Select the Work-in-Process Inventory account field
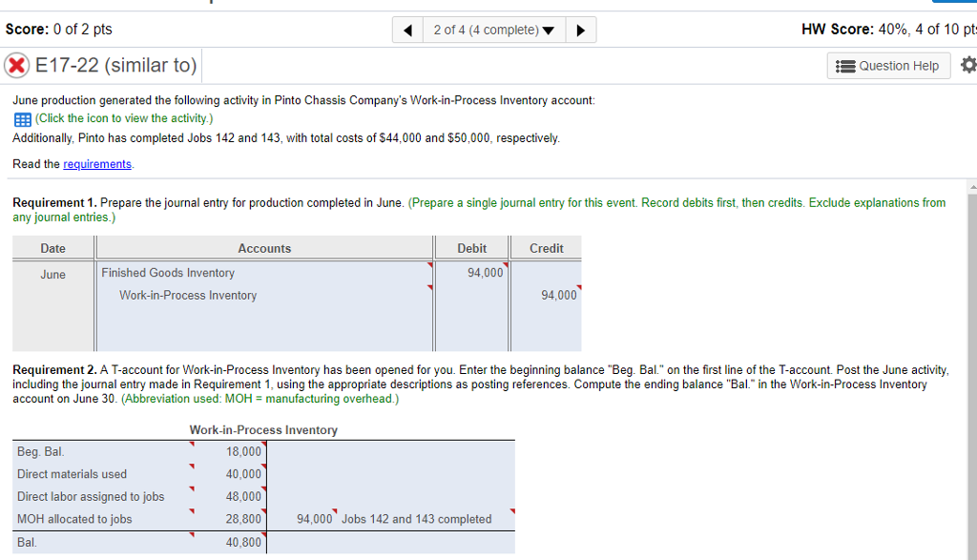 (265, 295)
